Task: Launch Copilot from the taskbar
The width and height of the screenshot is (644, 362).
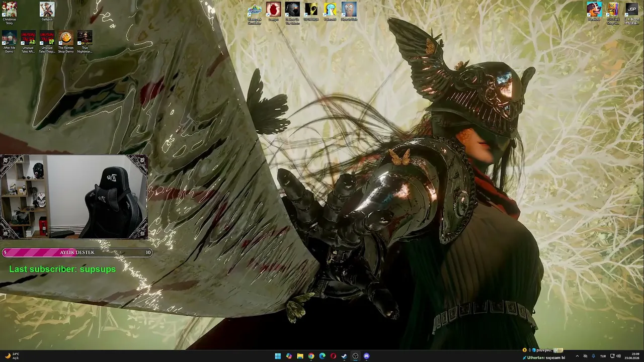Action: [289, 356]
